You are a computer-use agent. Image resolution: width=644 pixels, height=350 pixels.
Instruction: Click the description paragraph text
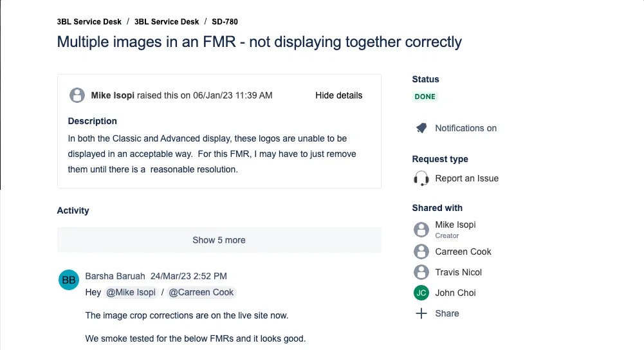pos(212,154)
